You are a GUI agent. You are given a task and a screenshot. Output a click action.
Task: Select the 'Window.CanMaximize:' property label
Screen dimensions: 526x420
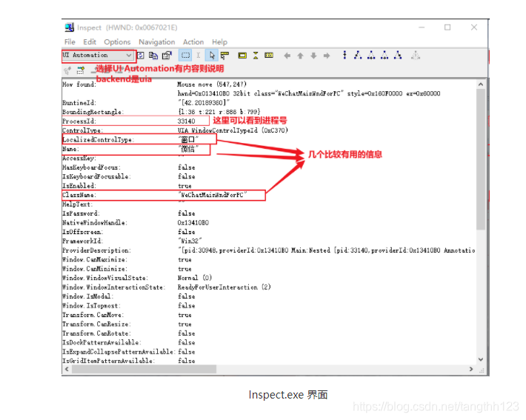95,260
